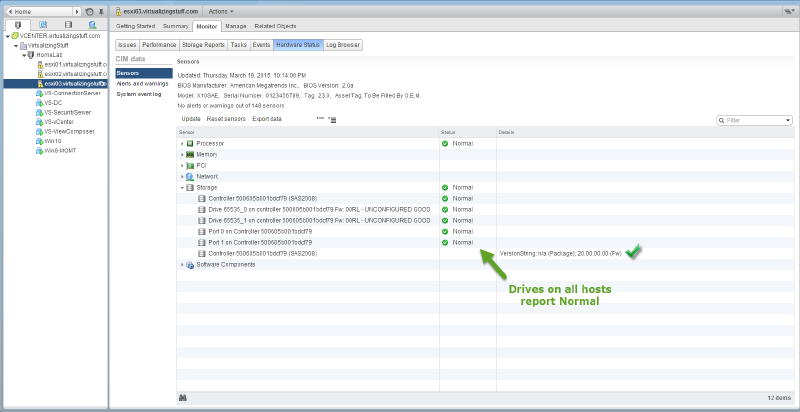Switch to Hosts and Clusters inventory icon tab
Image resolution: width=800 pixels, height=412 pixels.
point(16,24)
